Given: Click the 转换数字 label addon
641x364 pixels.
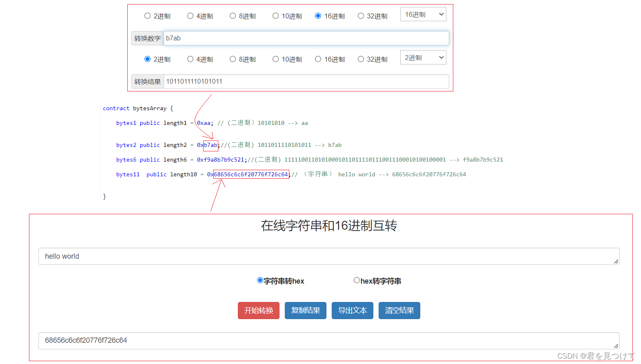Looking at the screenshot, I should 148,38.
